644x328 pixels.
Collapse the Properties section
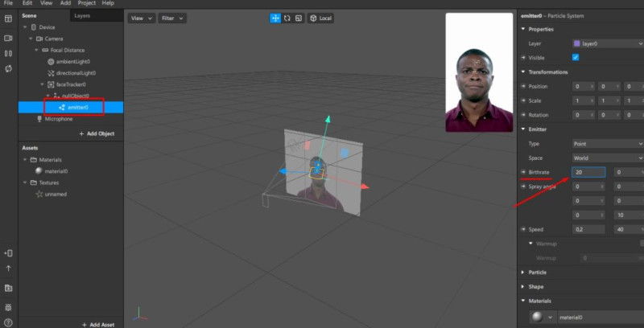click(522, 29)
